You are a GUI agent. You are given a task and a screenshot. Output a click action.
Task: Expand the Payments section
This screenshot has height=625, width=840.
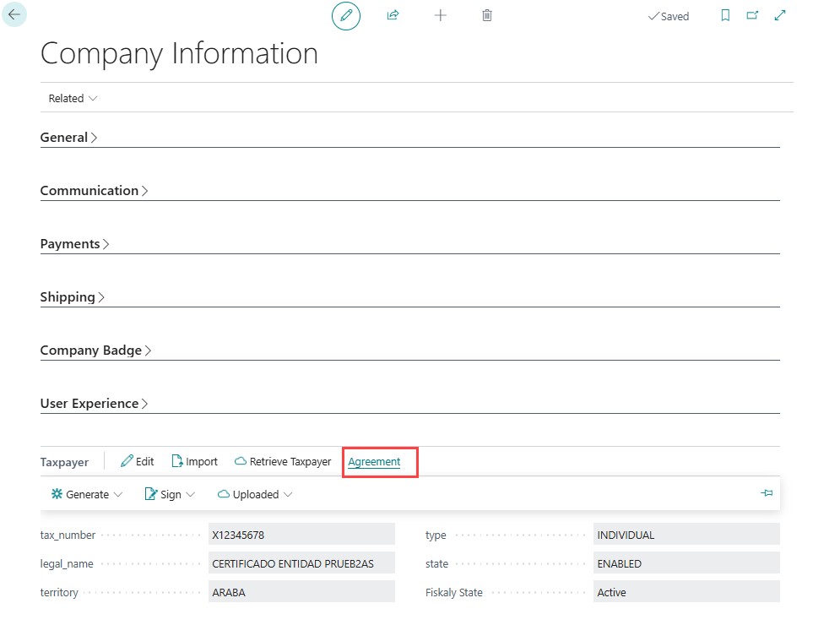(74, 243)
